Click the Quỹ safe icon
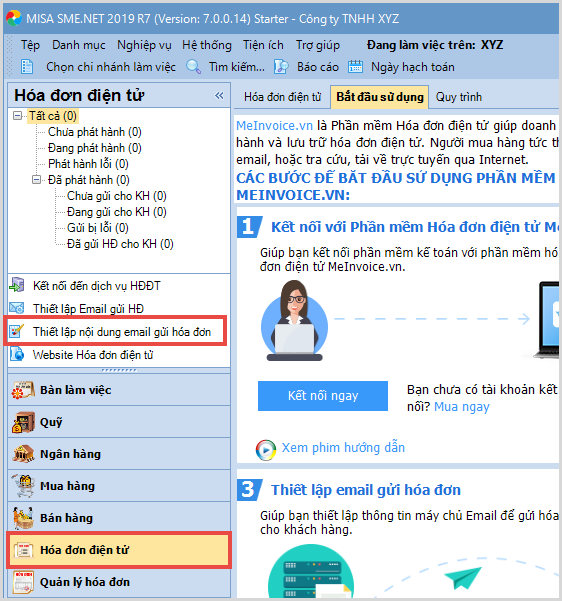The width and height of the screenshot is (562, 601). click(x=23, y=422)
